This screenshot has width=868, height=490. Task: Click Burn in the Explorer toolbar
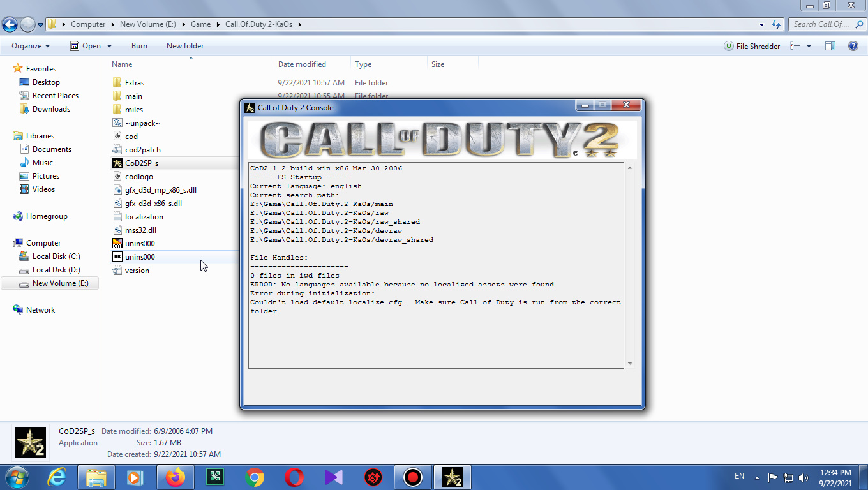point(139,46)
